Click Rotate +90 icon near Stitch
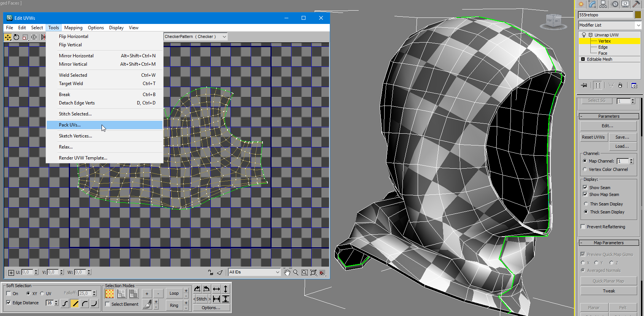644x316 pixels. pos(197,289)
